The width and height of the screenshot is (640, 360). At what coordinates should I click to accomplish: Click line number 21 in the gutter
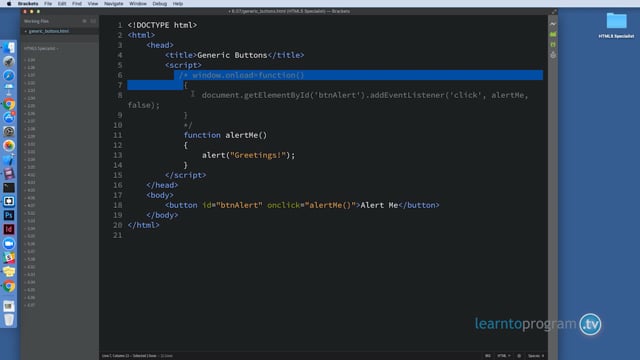coord(118,235)
